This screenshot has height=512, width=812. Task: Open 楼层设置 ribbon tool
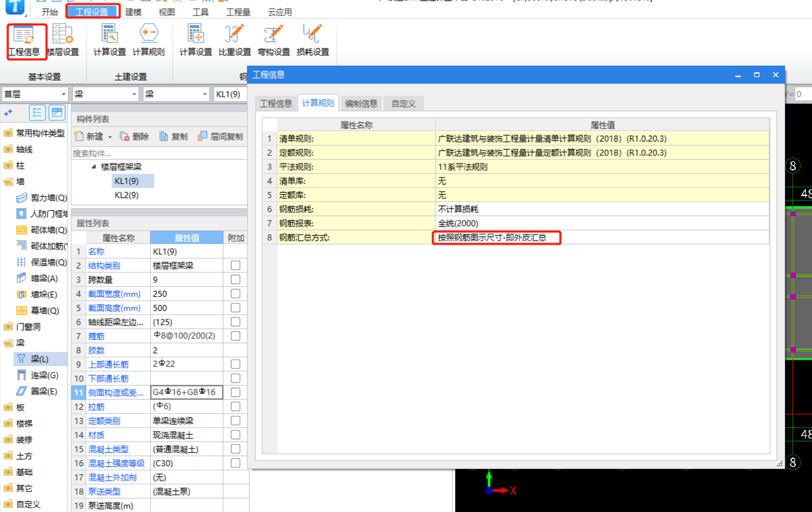(63, 40)
